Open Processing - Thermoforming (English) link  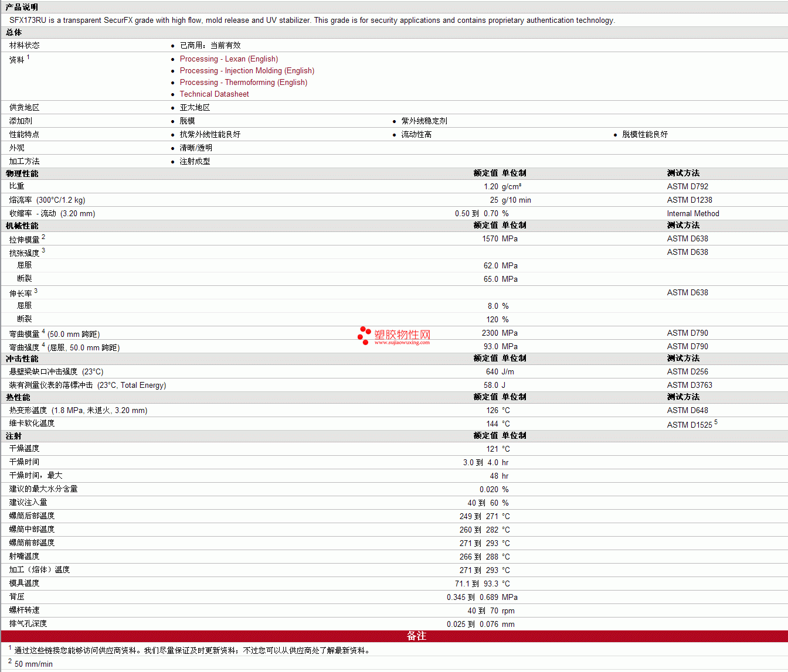click(243, 83)
